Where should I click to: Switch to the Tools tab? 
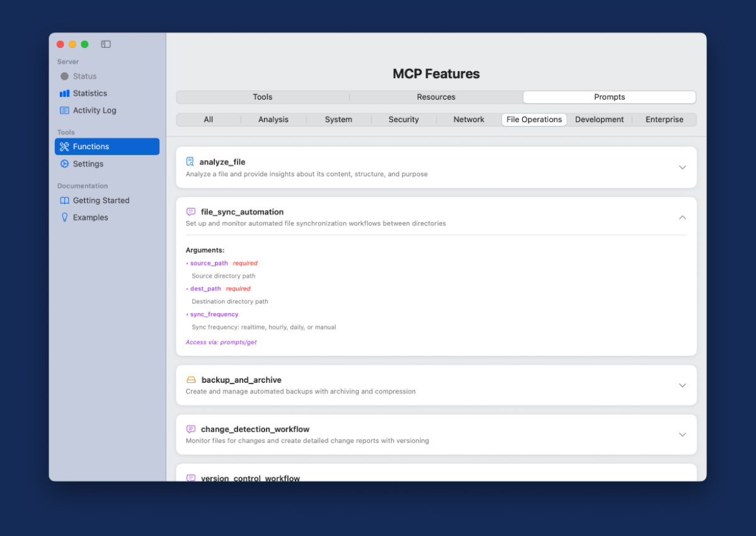tap(263, 97)
